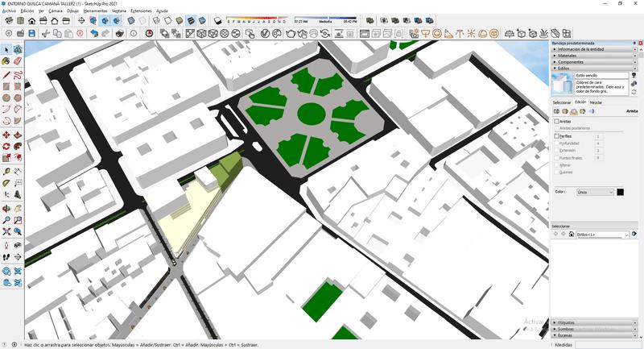This screenshot has width=644, height=349.
Task: Select the Tape Measure tool
Action: (x=6, y=172)
